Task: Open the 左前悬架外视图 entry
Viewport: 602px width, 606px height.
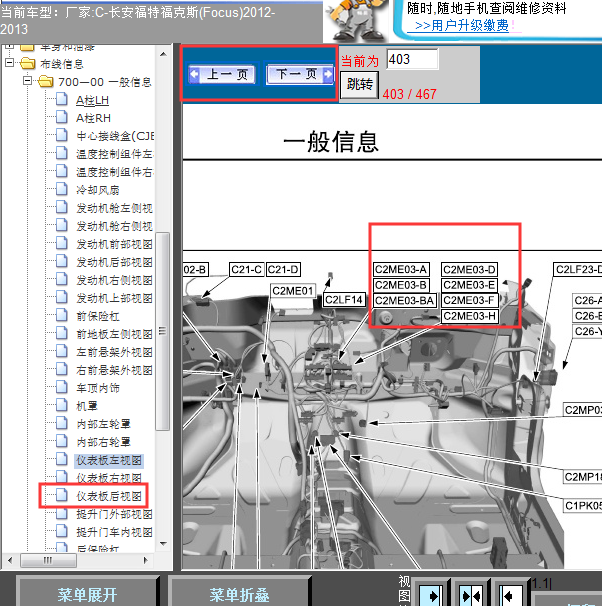Action: [115, 352]
